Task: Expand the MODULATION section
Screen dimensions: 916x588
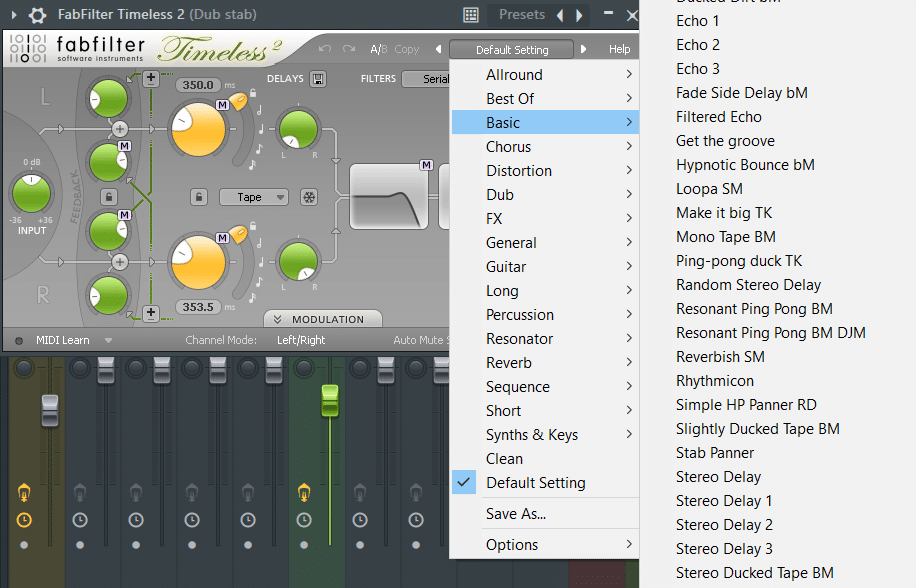Action: click(323, 319)
